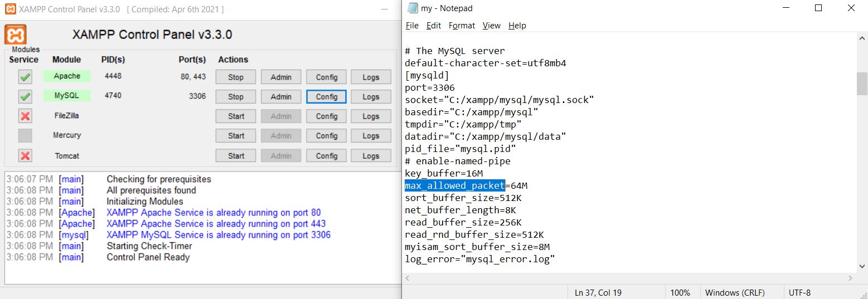Click the Apache module label
Image resolution: width=868 pixels, height=299 pixels.
(67, 76)
